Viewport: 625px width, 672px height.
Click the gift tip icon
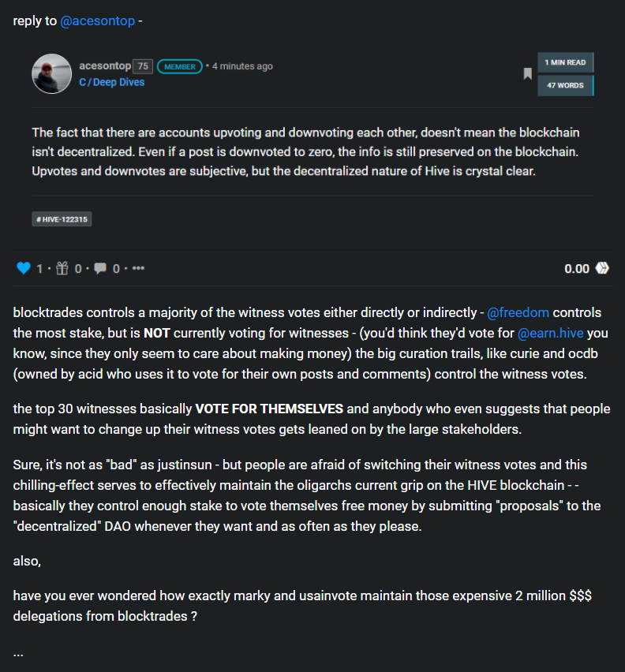point(62,268)
